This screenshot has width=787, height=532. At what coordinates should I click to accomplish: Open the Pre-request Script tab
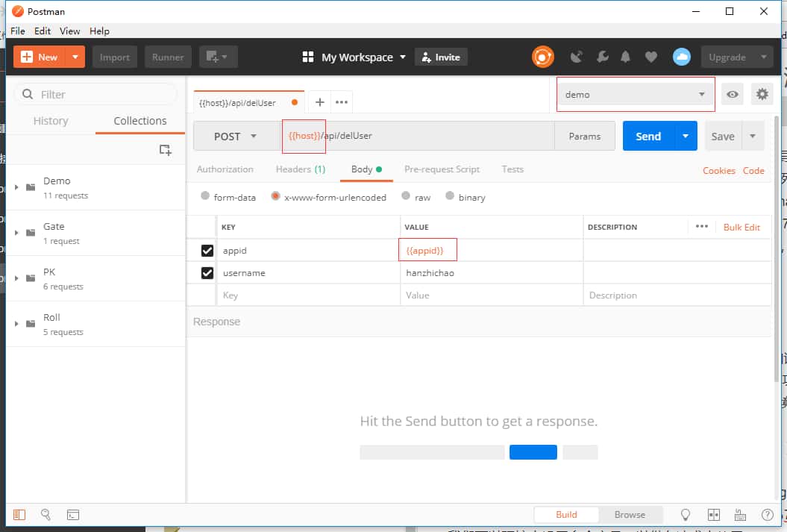tap(442, 169)
